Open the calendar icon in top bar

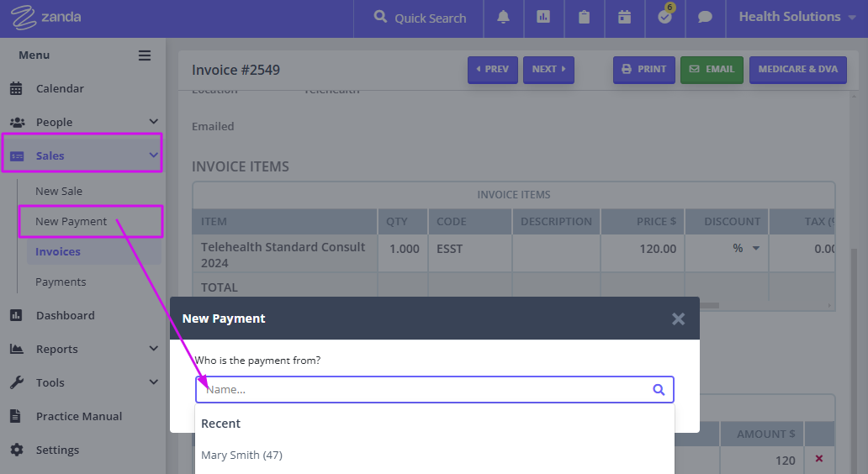coord(624,17)
